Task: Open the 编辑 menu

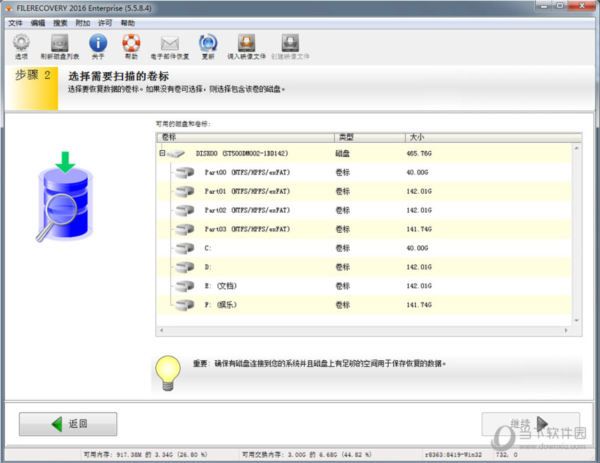Action: click(38, 23)
